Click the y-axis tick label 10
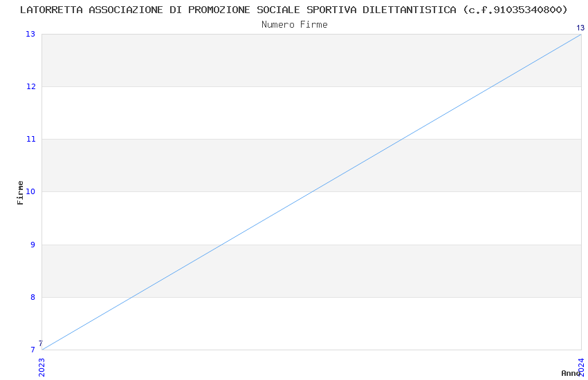This screenshot has width=588, height=380. tap(30, 191)
